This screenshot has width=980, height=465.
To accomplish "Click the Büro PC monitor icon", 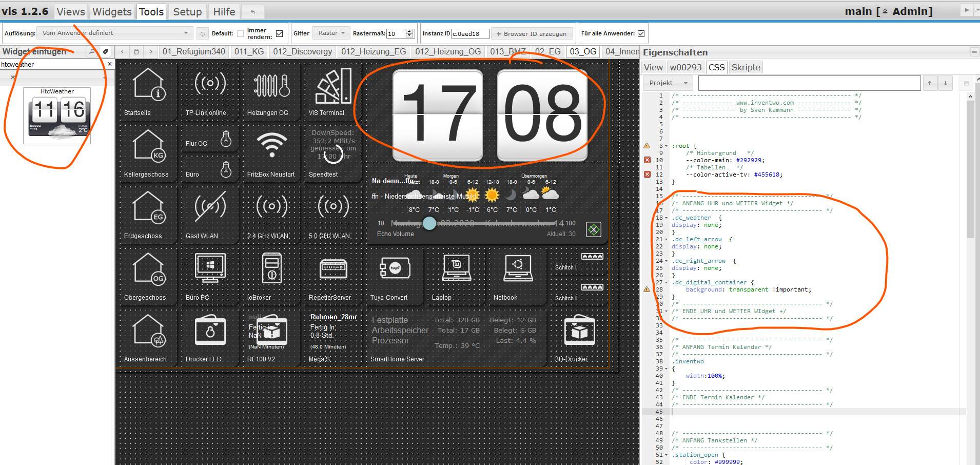I will [210, 268].
